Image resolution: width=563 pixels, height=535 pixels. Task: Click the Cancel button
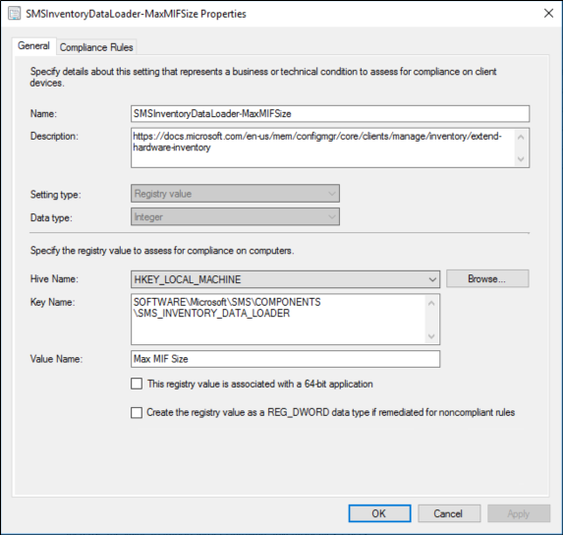(x=449, y=513)
